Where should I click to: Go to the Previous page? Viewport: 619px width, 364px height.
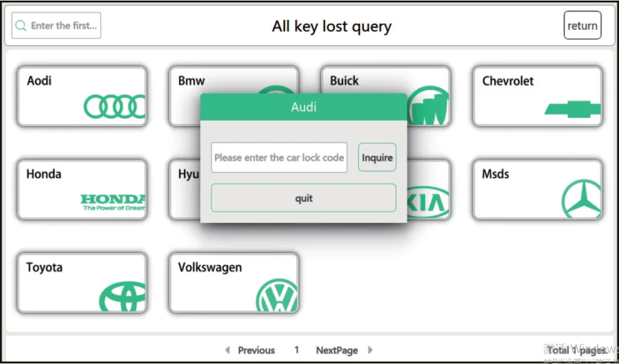click(256, 350)
